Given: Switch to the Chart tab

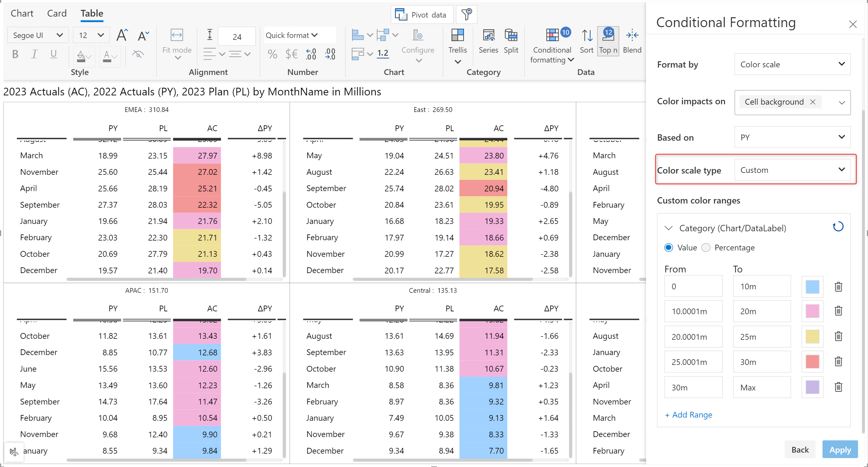Looking at the screenshot, I should (22, 13).
